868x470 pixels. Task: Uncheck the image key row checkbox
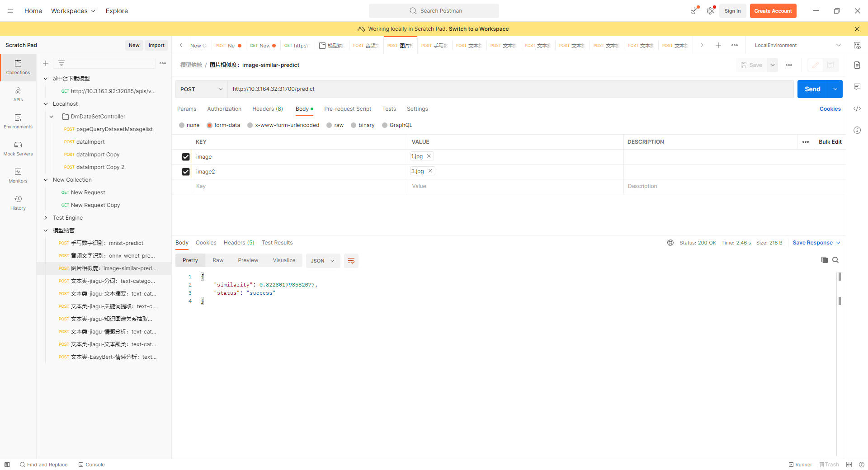click(186, 157)
